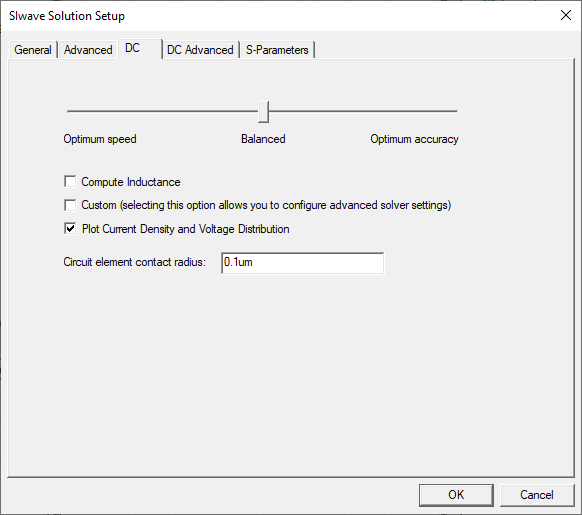Viewport: 582px width, 515px height.
Task: Confirm settings with the OK button
Action: pos(456,495)
